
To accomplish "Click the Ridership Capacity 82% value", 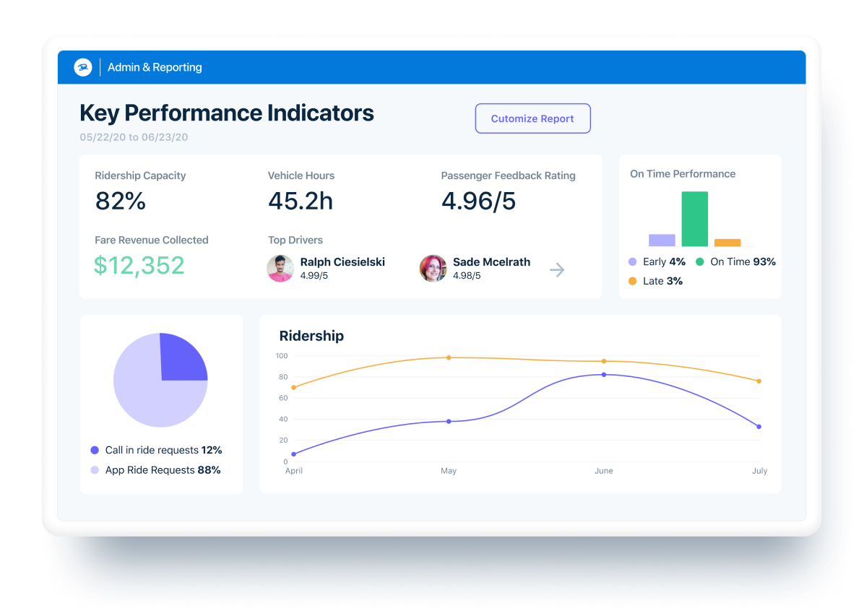I will tap(121, 201).
